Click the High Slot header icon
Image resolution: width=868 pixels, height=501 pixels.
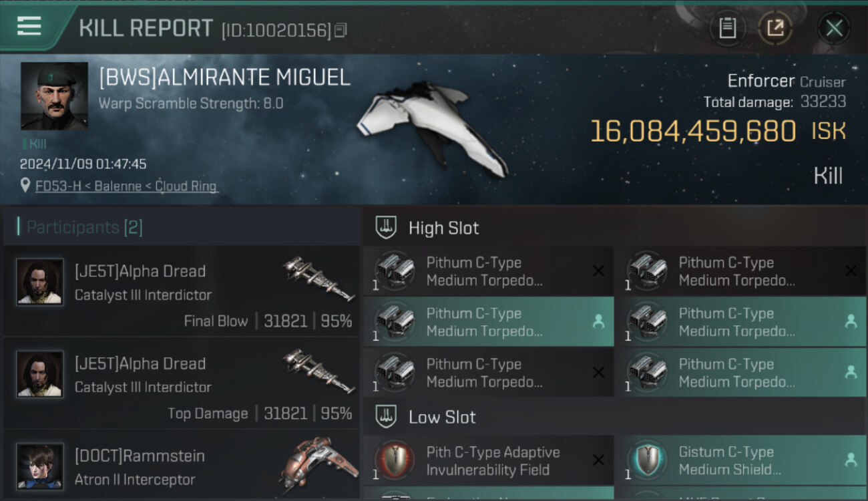(385, 228)
